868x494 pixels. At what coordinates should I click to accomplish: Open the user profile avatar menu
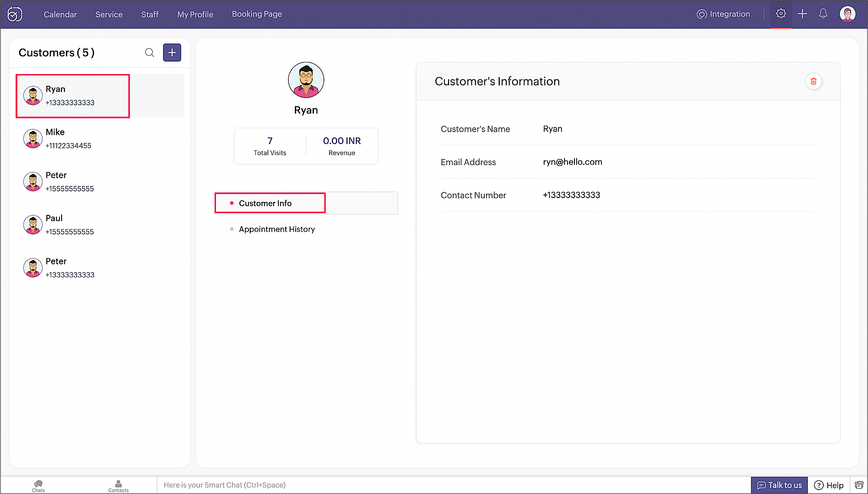click(x=847, y=14)
